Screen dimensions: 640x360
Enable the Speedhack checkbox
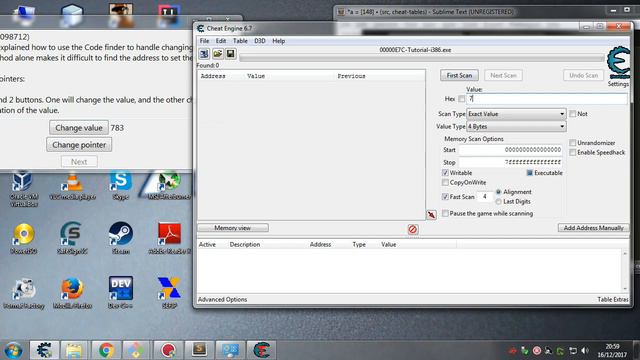pos(573,152)
